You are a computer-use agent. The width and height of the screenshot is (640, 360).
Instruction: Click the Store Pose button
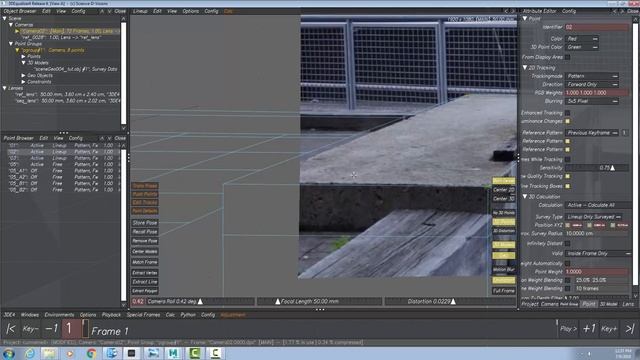(x=145, y=223)
